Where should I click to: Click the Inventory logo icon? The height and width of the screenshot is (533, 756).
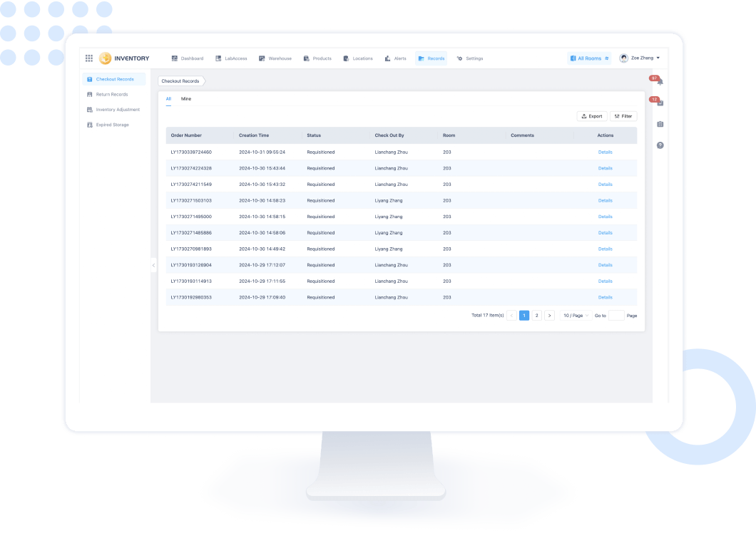point(106,58)
